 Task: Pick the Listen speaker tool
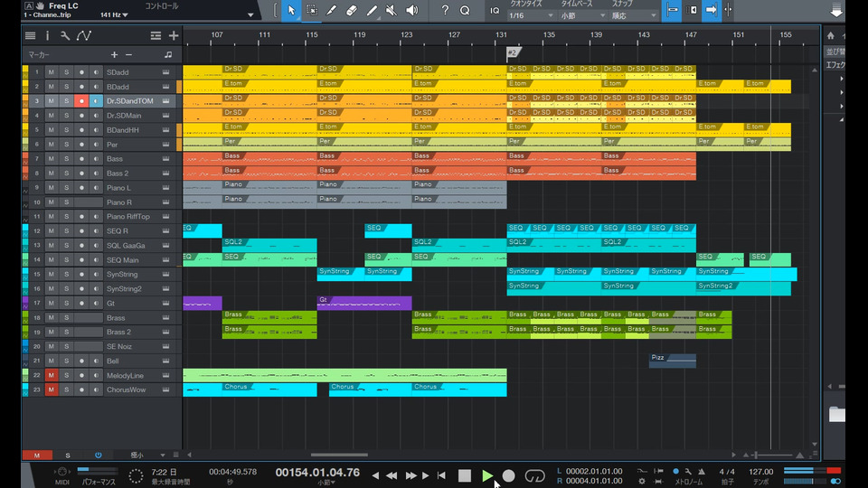[x=411, y=11]
